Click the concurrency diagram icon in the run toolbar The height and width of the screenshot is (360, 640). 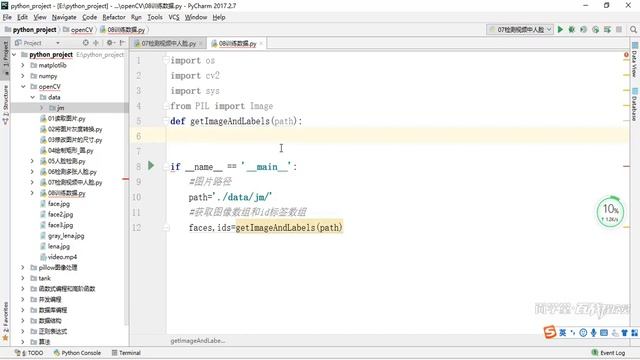click(x=607, y=29)
